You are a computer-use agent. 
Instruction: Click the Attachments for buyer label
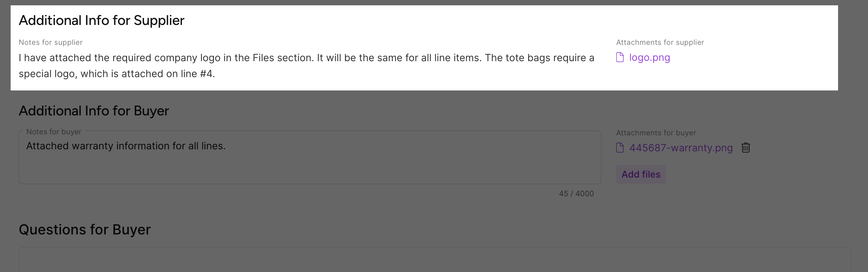click(656, 133)
